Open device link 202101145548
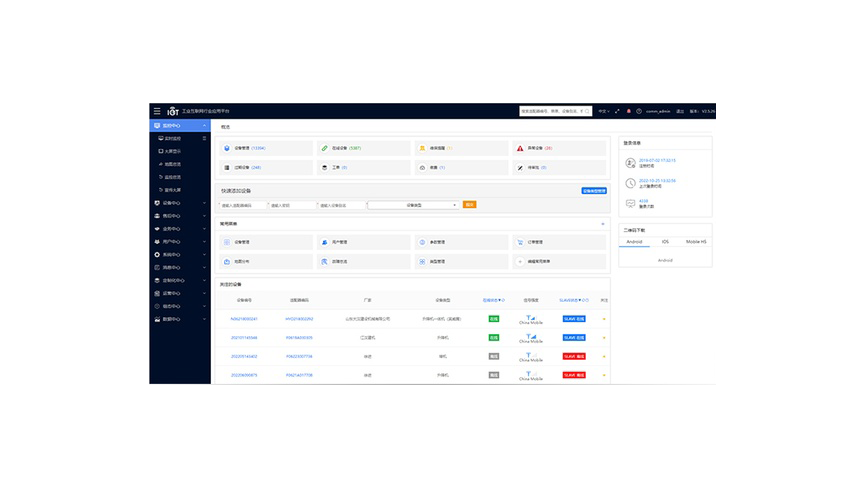This screenshot has height=487, width=866. coord(244,337)
